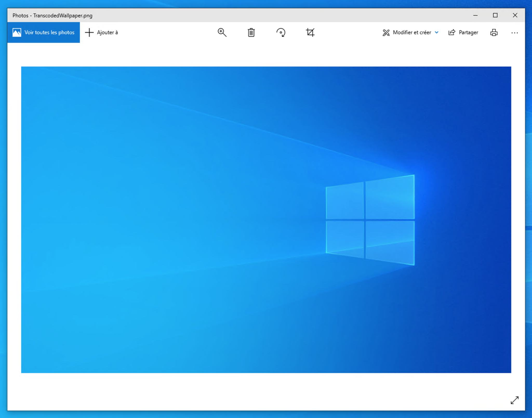
Task: Enter fullscreen with the expand arrows
Action: click(x=515, y=401)
